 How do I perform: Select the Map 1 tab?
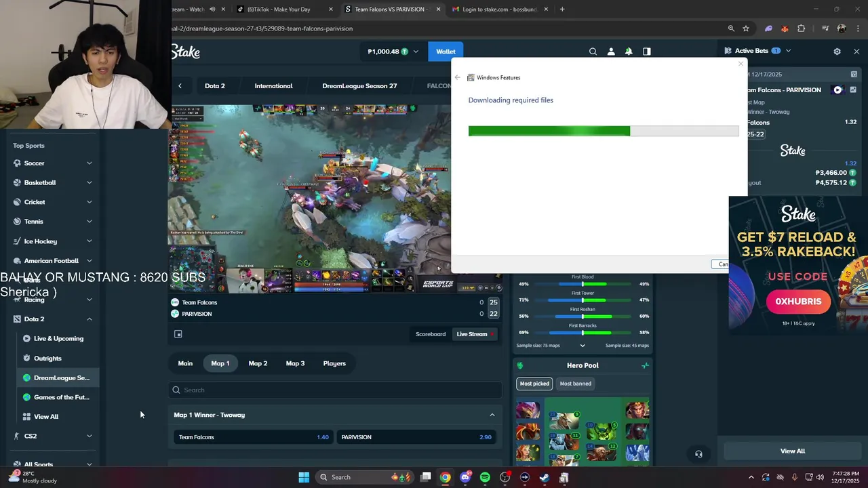[x=220, y=363]
